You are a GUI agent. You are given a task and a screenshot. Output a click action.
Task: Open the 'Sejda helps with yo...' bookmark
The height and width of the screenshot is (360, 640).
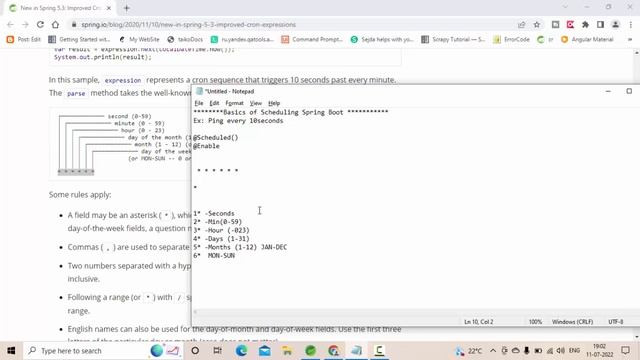(x=382, y=39)
